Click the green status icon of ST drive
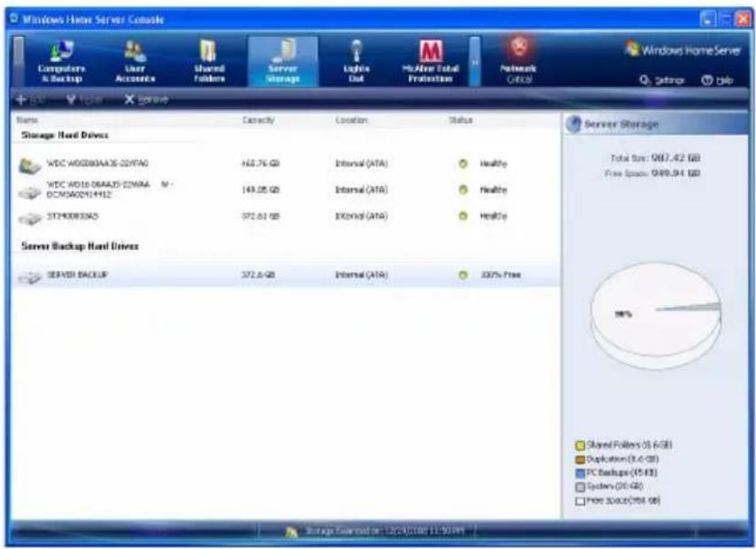756x549 pixels. tap(463, 216)
